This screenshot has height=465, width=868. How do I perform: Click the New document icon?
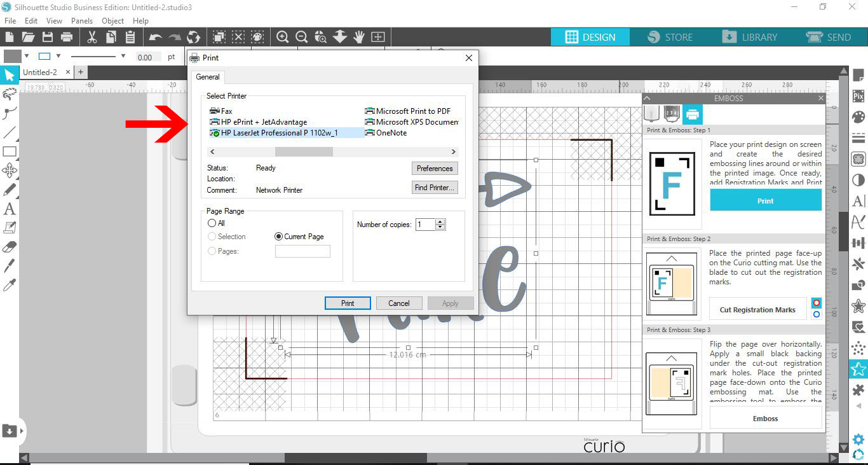point(10,37)
